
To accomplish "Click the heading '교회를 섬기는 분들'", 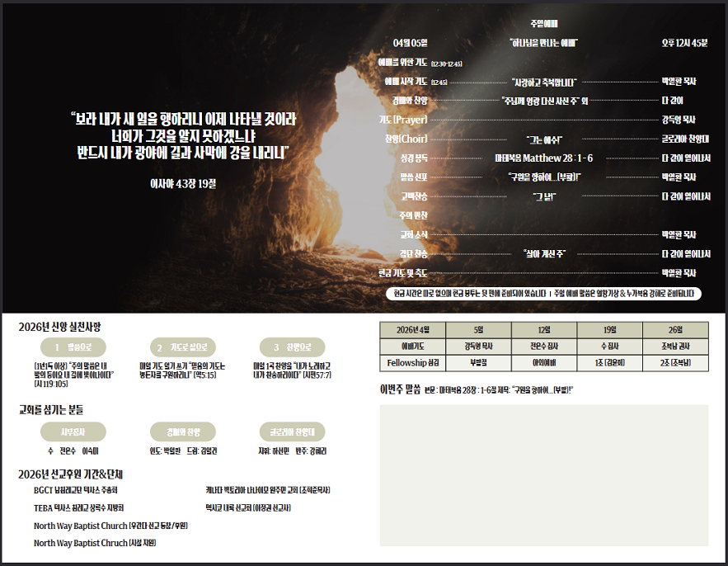I will [x=50, y=410].
